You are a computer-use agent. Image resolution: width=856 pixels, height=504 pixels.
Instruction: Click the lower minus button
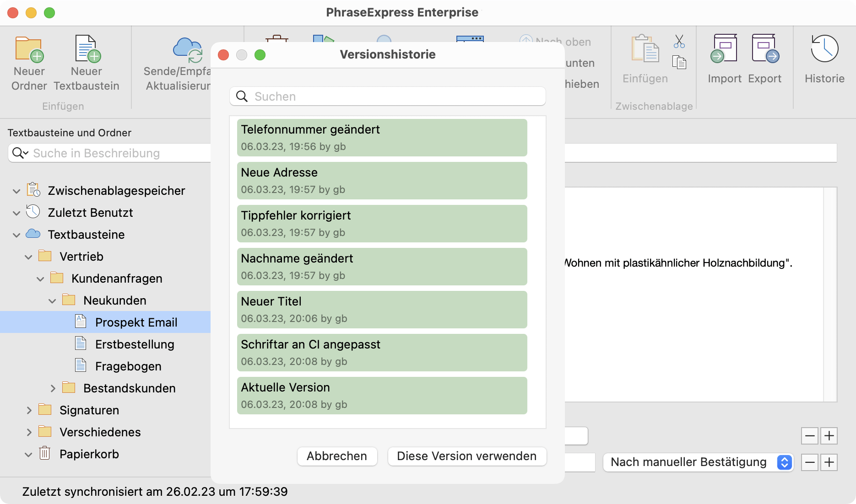[x=810, y=462]
